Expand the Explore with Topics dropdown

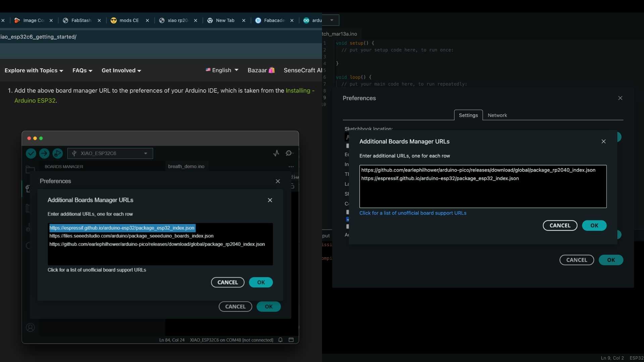(x=34, y=70)
